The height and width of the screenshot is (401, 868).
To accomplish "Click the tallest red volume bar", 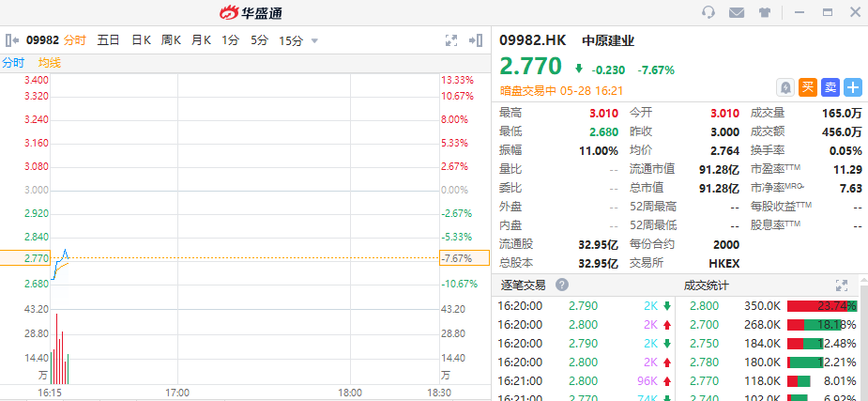I will [56, 348].
